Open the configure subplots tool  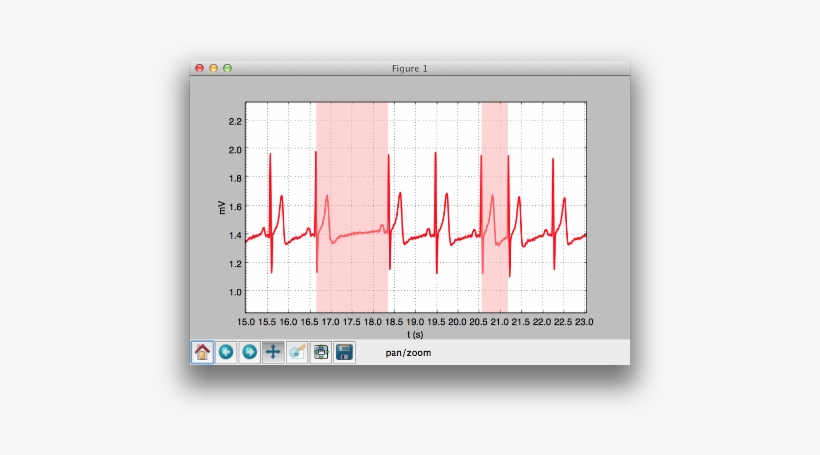point(321,352)
